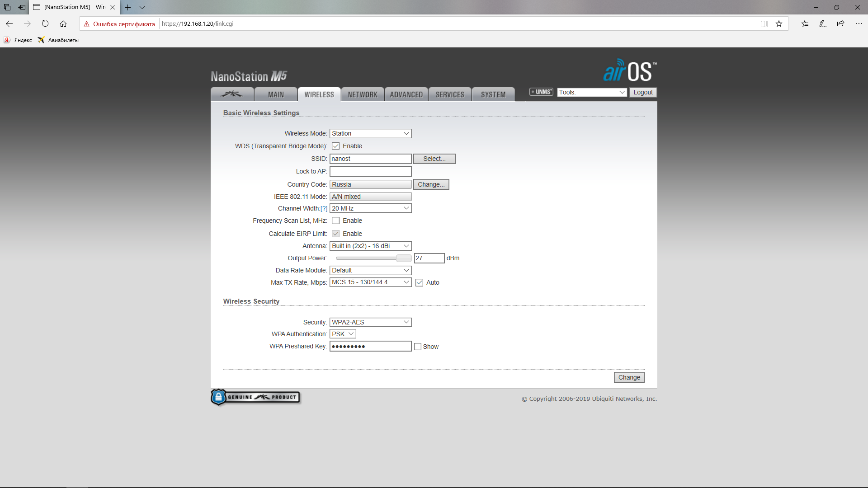Click the IEEE 802.11 Mode field

[370, 197]
